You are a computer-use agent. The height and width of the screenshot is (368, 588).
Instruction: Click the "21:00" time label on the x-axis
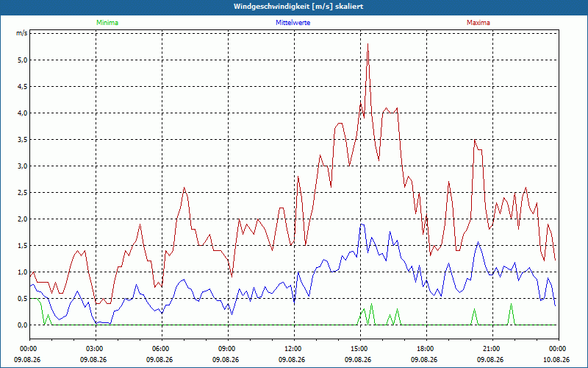(492, 349)
